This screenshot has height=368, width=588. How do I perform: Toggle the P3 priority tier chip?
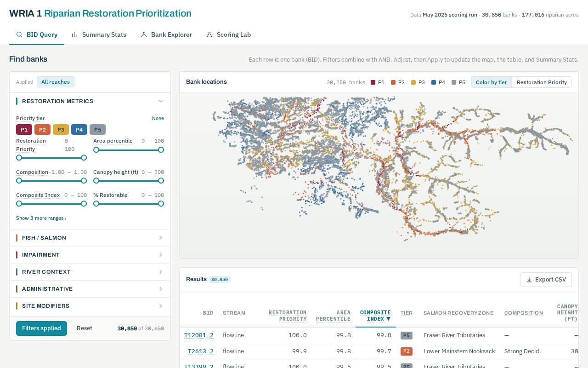[61, 130]
